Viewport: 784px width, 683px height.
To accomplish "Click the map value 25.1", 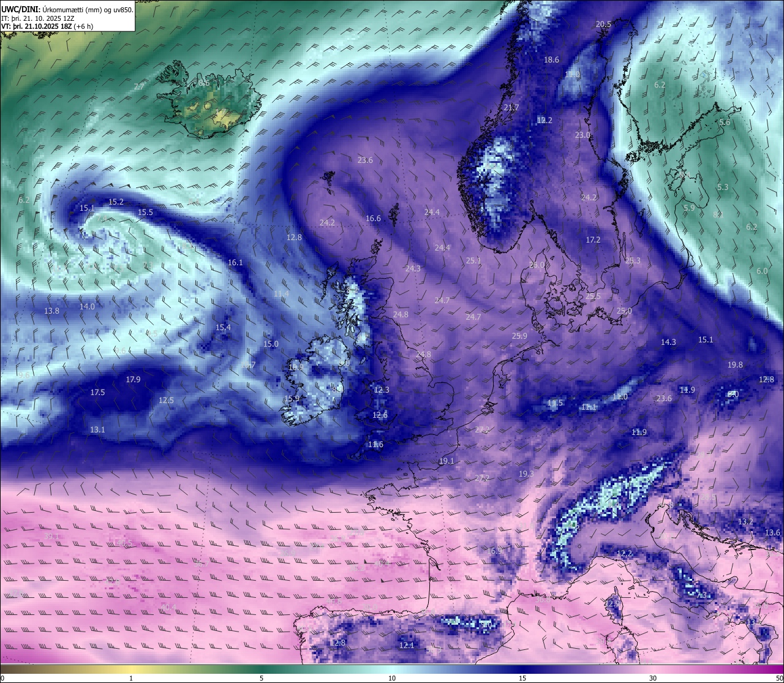I will pyautogui.click(x=473, y=261).
